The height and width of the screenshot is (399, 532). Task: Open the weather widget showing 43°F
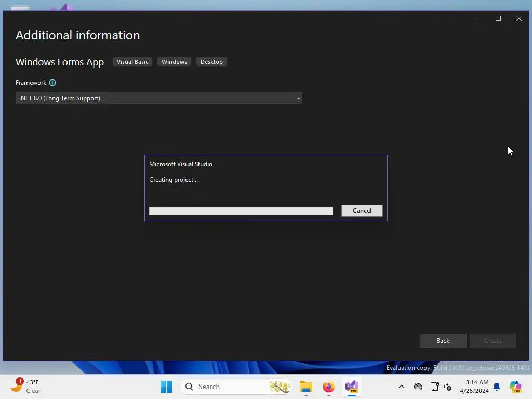tap(25, 387)
